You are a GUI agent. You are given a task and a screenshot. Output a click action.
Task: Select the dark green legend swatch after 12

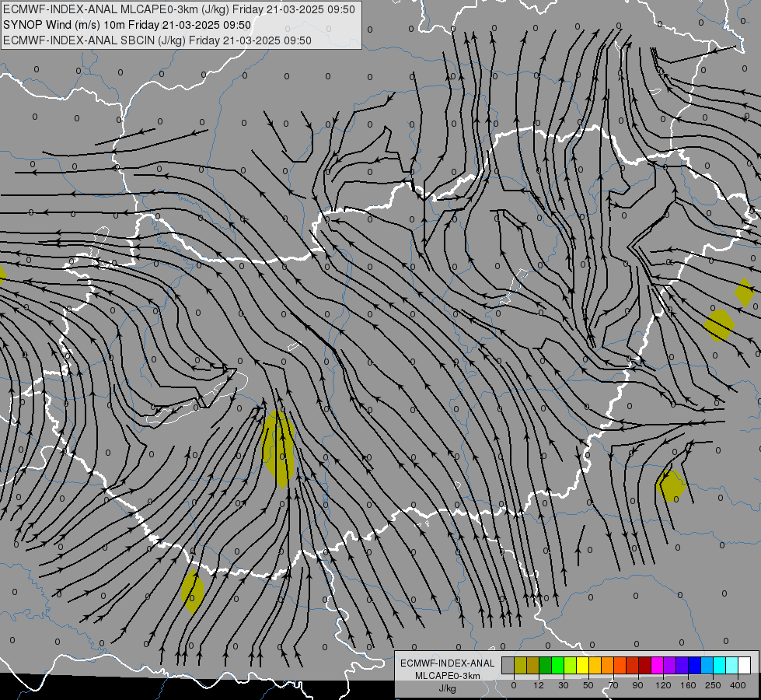546,665
